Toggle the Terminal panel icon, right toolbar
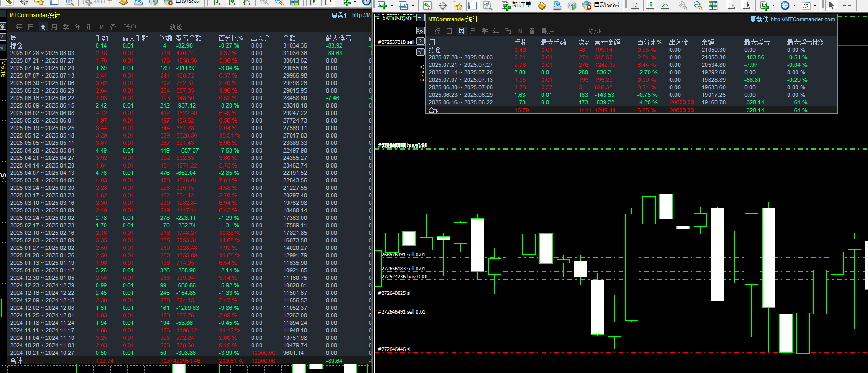Image resolution: width=868 pixels, height=373 pixels. tap(473, 5)
